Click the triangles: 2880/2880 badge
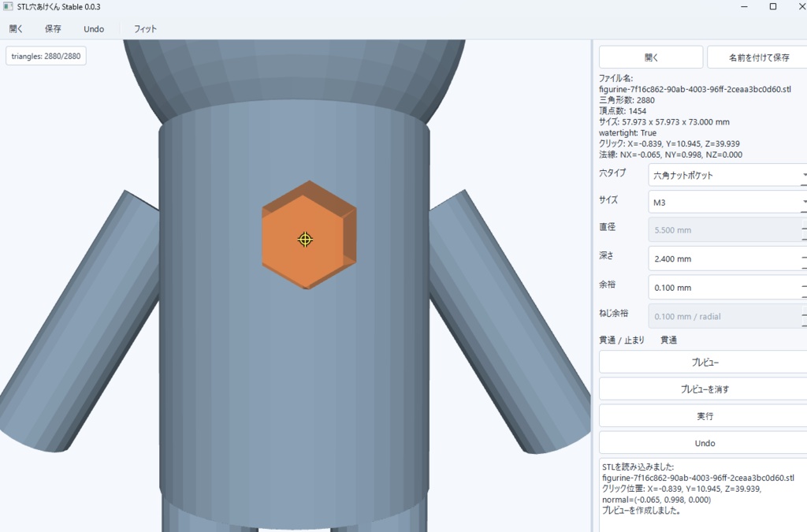Image resolution: width=807 pixels, height=532 pixels. (x=46, y=56)
